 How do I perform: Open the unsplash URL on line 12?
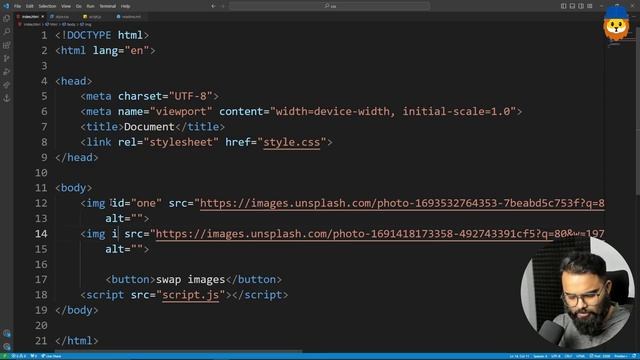click(x=402, y=203)
